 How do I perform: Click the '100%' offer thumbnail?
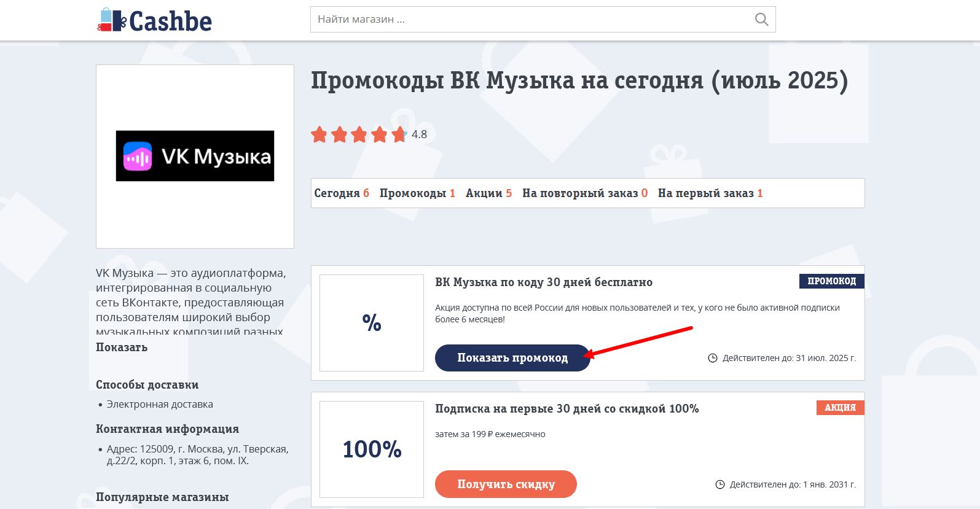372,449
